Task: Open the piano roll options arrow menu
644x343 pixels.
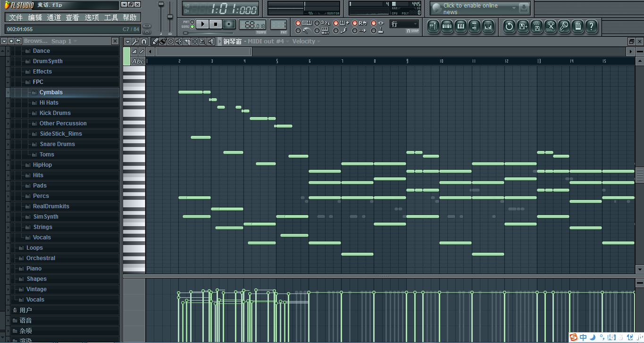Action: pos(127,41)
